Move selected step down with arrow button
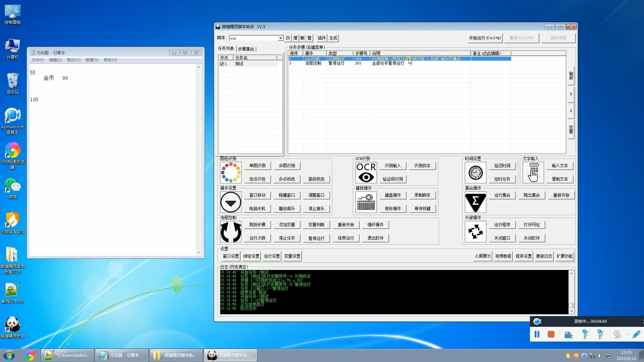 pyautogui.click(x=571, y=111)
